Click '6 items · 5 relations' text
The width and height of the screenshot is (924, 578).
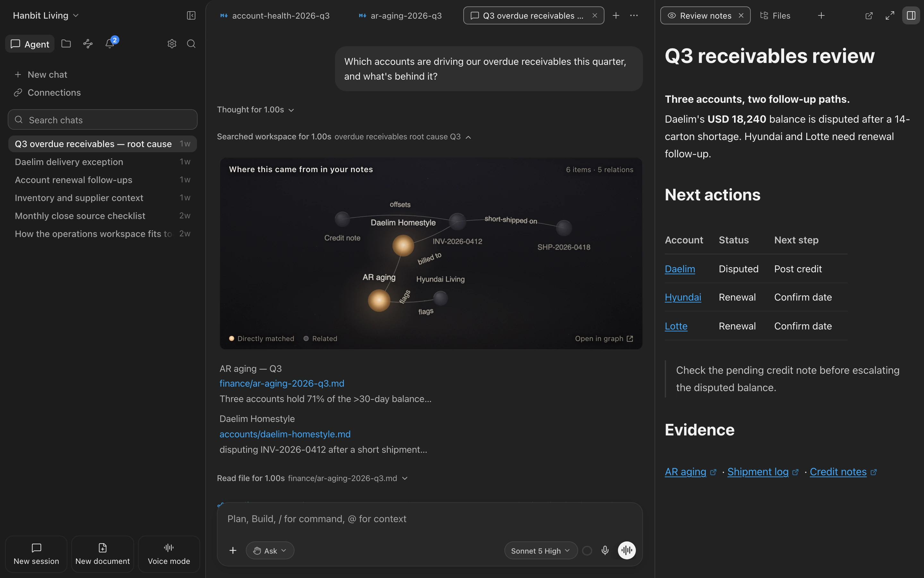(599, 170)
